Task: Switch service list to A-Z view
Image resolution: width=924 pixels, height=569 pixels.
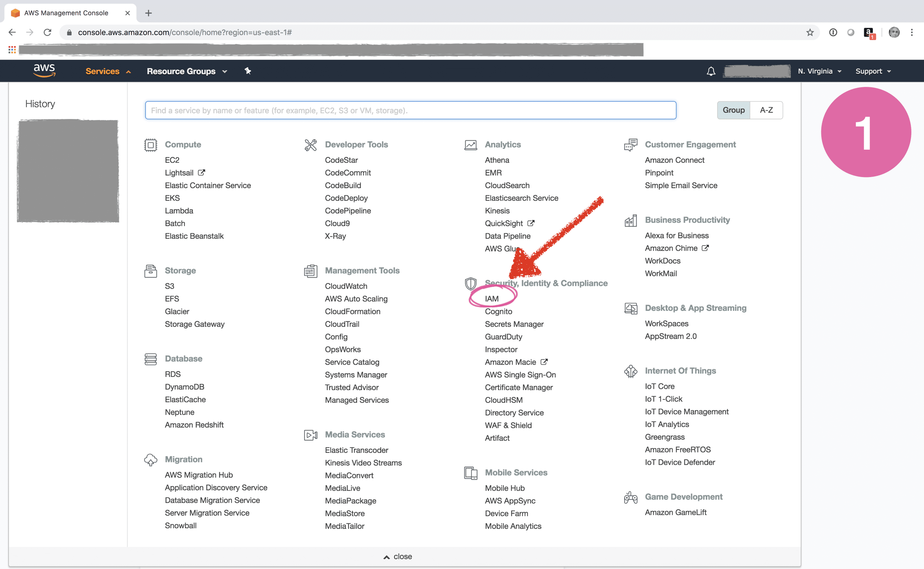Action: click(x=766, y=110)
